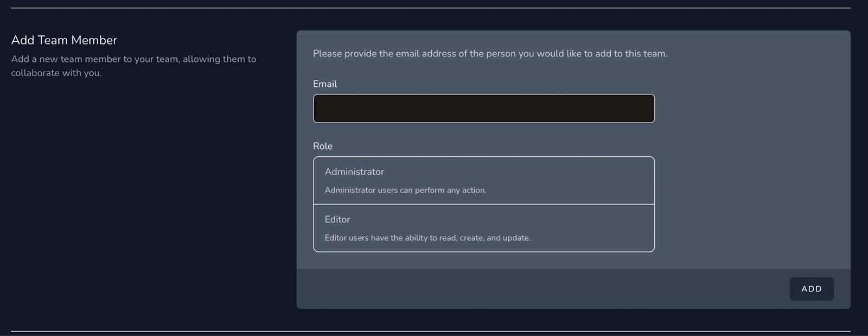Click the Email input field
Image resolution: width=868 pixels, height=336 pixels.
pyautogui.click(x=483, y=109)
